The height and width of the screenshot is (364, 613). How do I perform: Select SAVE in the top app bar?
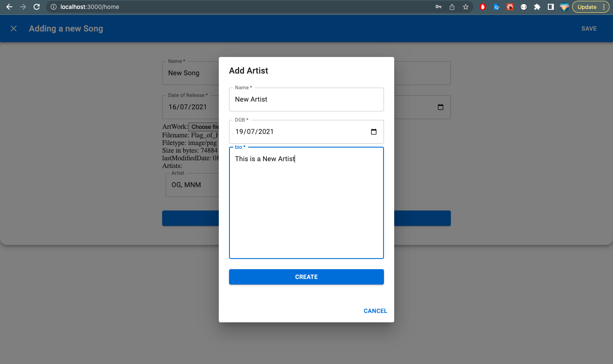[589, 28]
